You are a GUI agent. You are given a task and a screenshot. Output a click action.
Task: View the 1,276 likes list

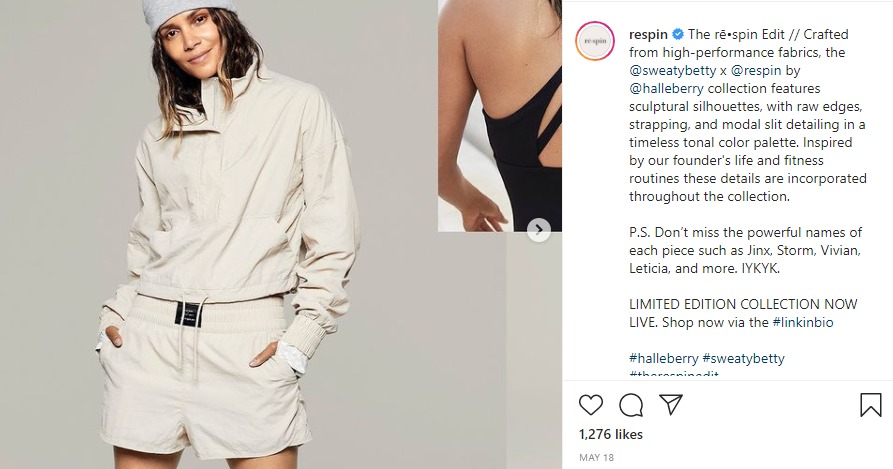611,435
